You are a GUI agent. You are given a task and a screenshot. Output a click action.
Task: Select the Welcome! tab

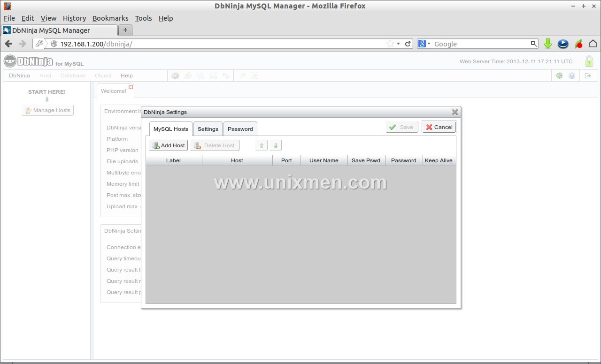pos(114,91)
